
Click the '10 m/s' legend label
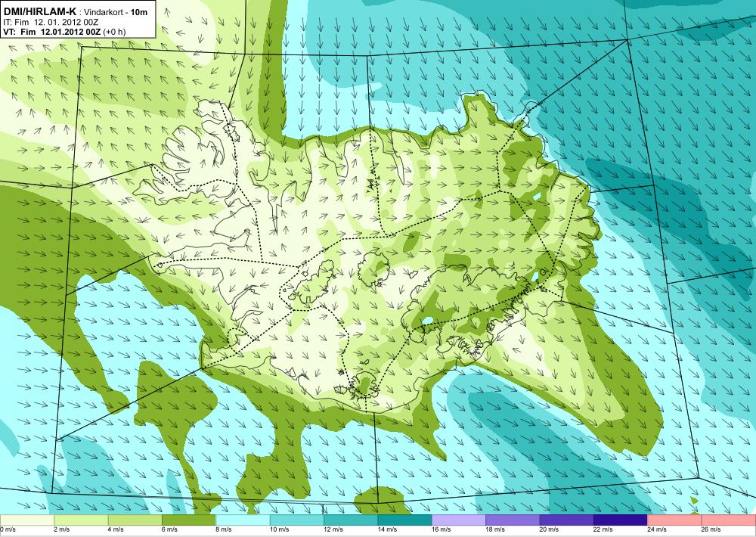coord(280,529)
